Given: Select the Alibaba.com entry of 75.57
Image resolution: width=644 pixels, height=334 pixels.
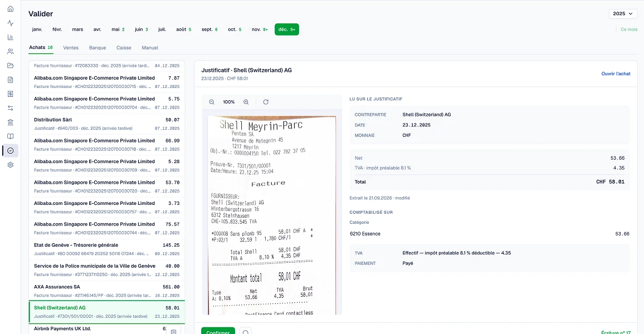Looking at the screenshot, I should (x=107, y=229).
